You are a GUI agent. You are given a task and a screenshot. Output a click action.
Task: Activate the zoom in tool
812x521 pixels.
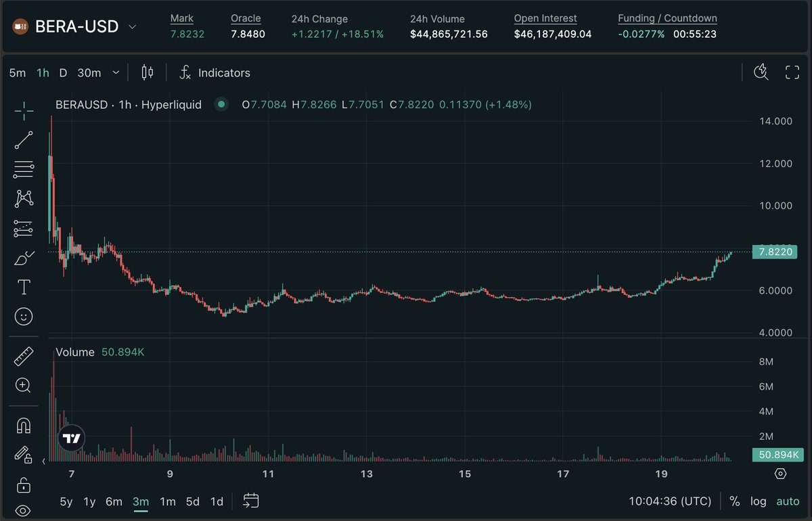(24, 386)
